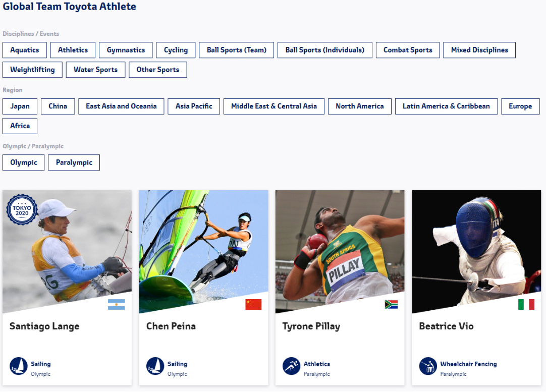Show only Paralympic athletes
Screen dimensions: 546x392
tap(74, 162)
